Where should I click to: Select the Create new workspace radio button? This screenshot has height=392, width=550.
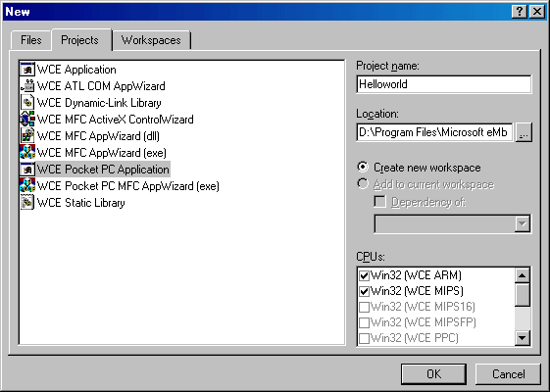pyautogui.click(x=363, y=167)
